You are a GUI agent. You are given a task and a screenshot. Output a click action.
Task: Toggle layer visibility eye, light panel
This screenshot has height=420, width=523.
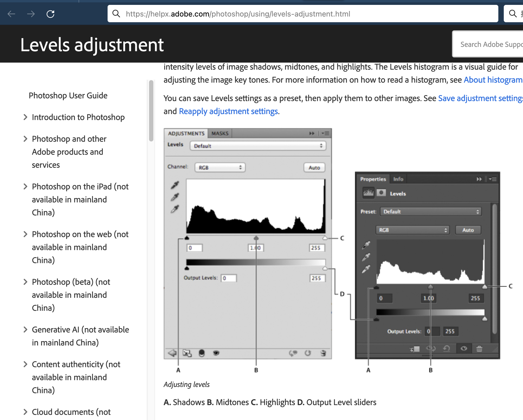[216, 353]
